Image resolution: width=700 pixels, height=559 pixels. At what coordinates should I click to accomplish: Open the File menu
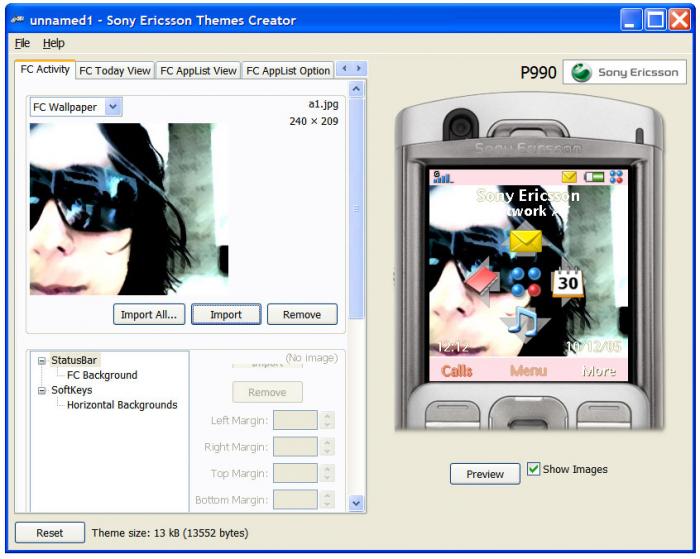(23, 44)
